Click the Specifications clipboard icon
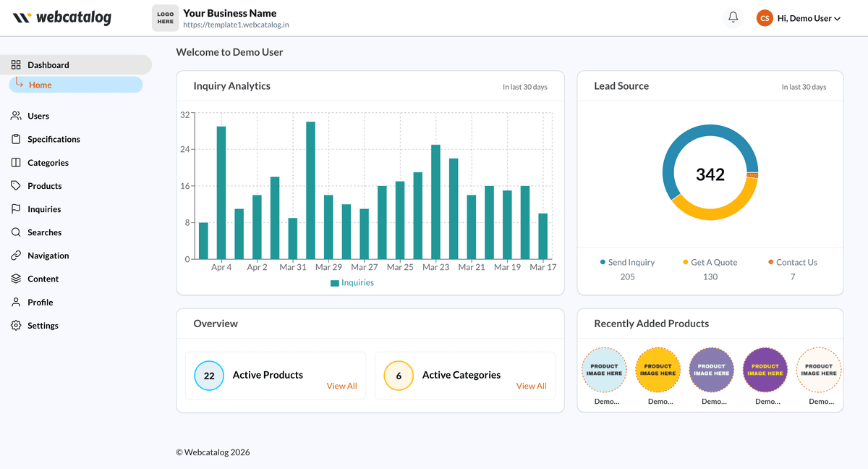Viewport: 868px width, 469px height. (16, 139)
